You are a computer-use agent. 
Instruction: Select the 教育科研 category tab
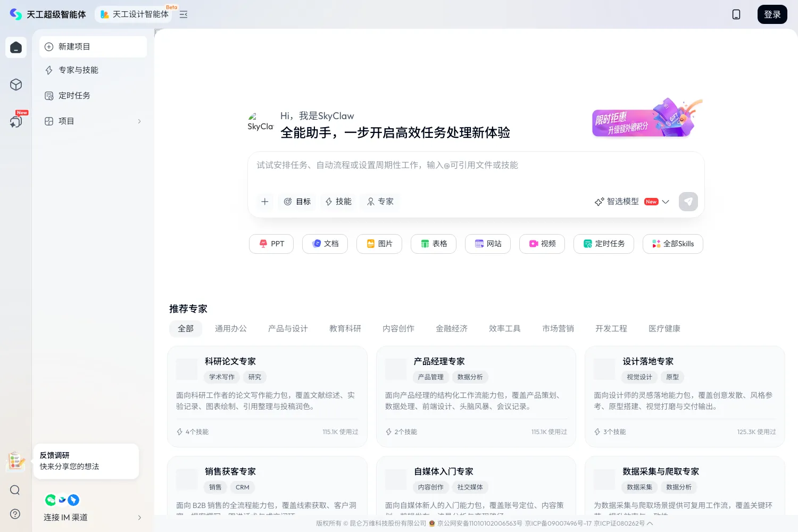345,329
